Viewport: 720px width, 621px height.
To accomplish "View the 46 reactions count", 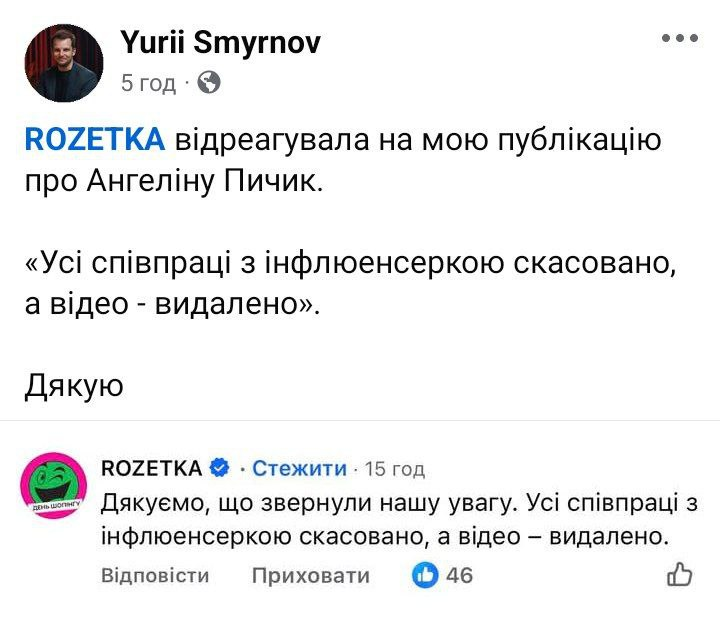I will [x=460, y=575].
